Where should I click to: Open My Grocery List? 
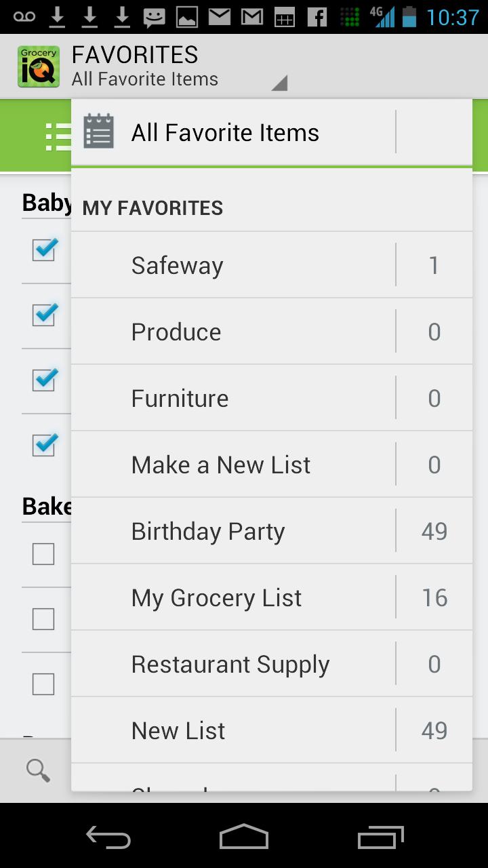(x=217, y=597)
